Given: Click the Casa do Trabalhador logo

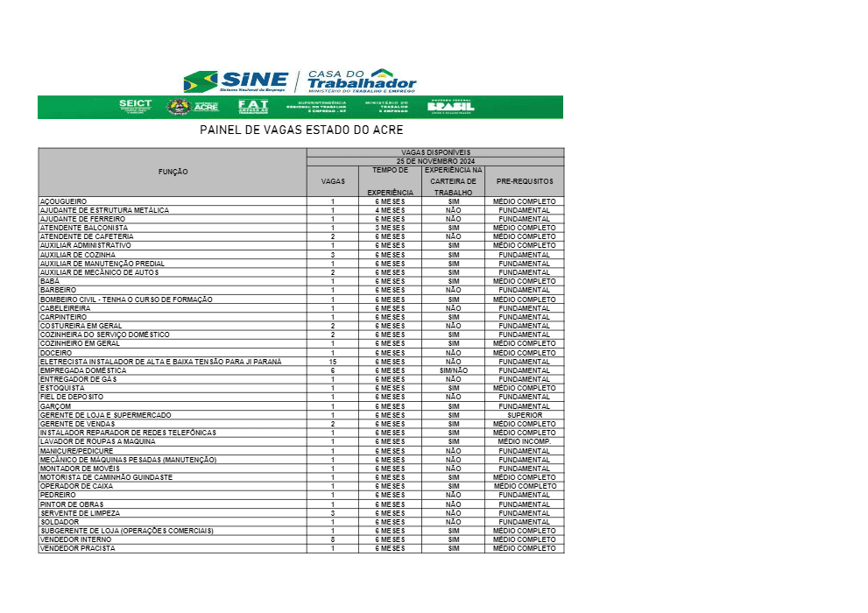Looking at the screenshot, I should (362, 81).
